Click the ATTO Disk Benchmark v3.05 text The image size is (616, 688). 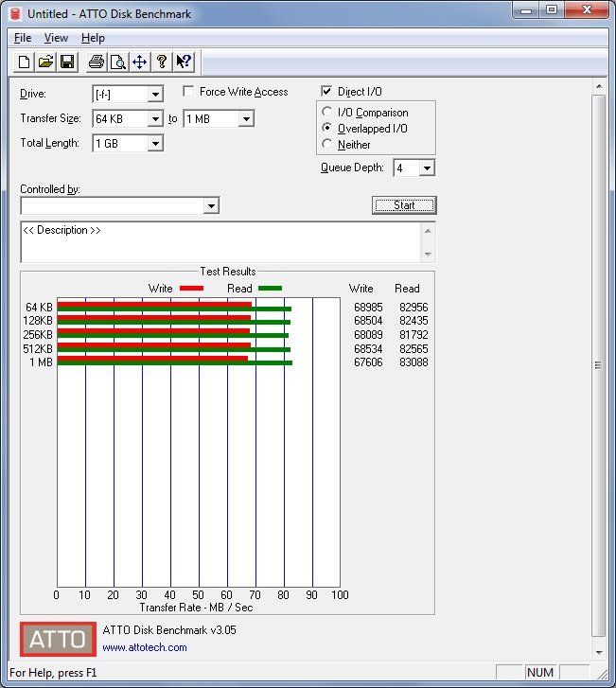coord(169,630)
